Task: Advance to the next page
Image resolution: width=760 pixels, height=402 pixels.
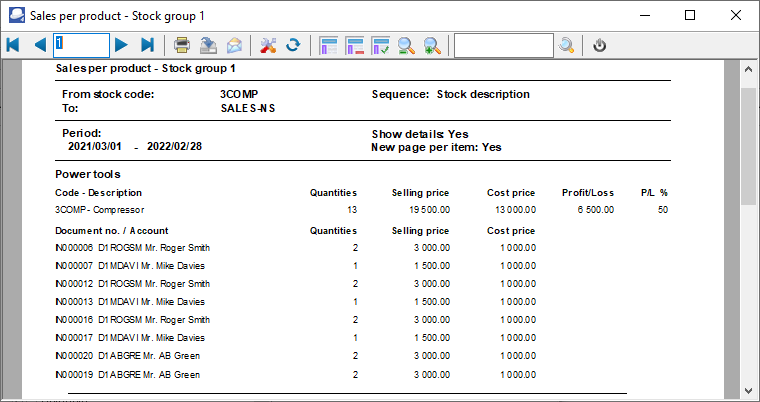Action: pyautogui.click(x=121, y=45)
